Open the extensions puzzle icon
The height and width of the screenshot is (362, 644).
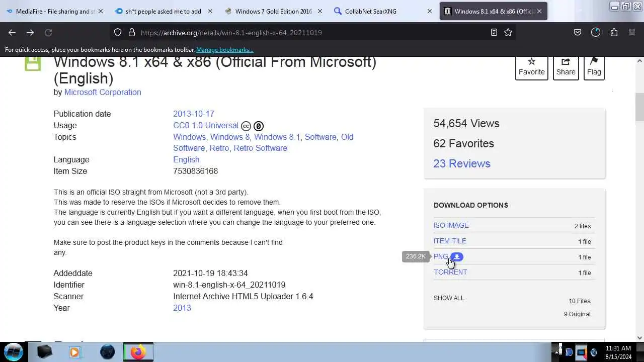(614, 32)
